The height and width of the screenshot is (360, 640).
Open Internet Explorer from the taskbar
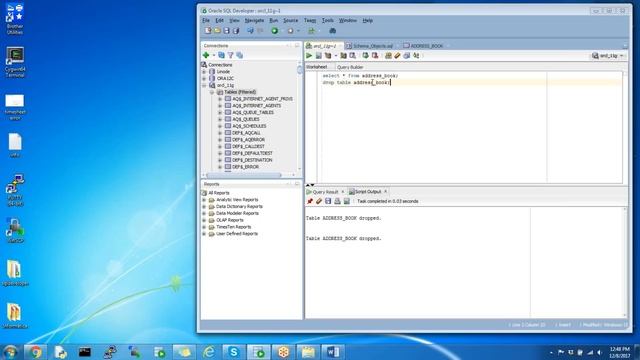[209, 352]
